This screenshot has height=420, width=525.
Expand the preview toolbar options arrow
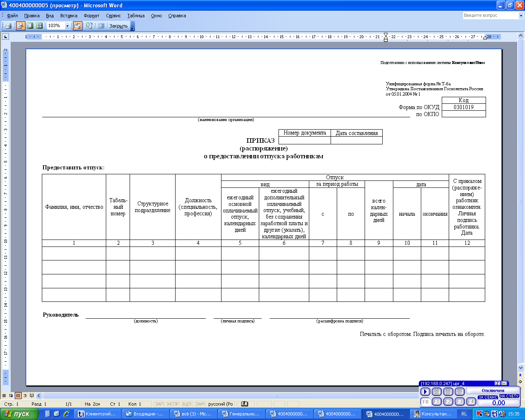[132, 26]
